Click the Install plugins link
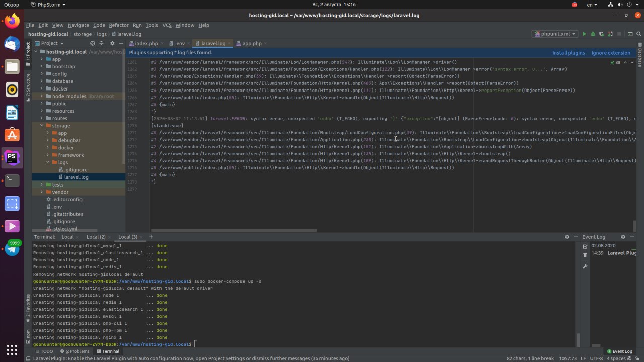Viewport: 644px width, 362px height. pyautogui.click(x=568, y=53)
